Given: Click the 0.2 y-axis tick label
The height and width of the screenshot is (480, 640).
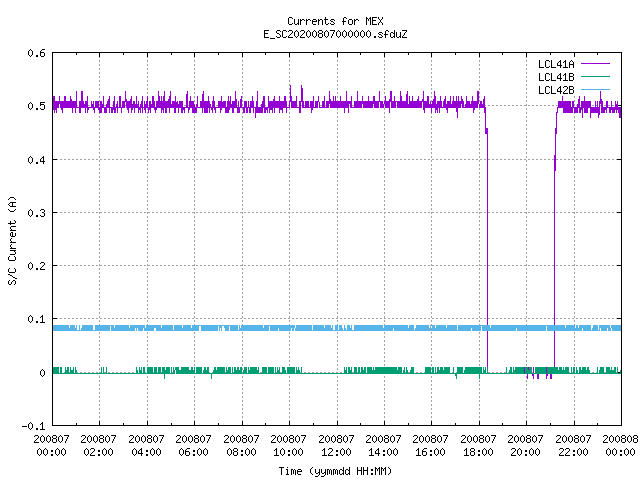Looking at the screenshot, I should (x=36, y=266).
